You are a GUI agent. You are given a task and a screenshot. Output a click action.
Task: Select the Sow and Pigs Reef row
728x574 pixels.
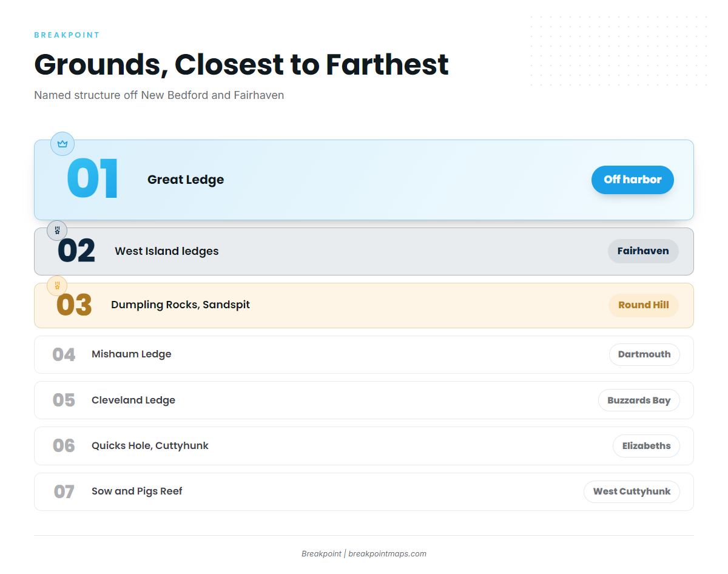364,491
